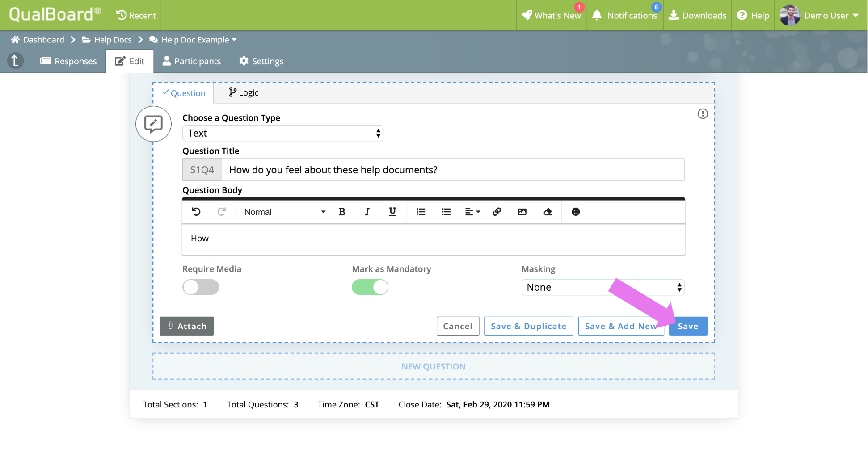Click the Time Zone CST value

coord(372,404)
